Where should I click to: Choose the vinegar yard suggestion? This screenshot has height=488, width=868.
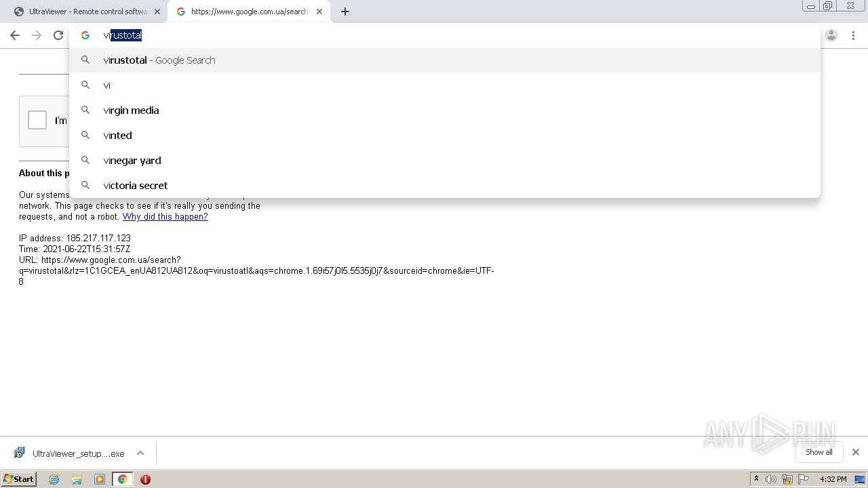(x=445, y=161)
